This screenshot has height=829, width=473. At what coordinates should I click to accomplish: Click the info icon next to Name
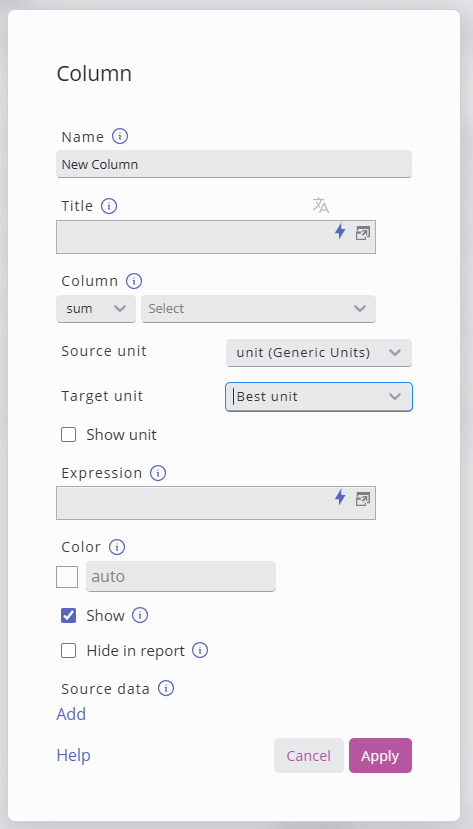120,136
